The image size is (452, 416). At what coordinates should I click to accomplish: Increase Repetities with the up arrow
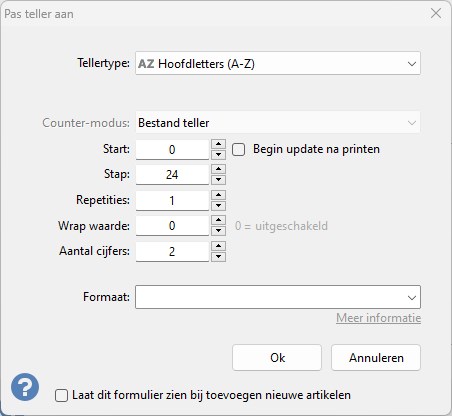tap(218, 195)
